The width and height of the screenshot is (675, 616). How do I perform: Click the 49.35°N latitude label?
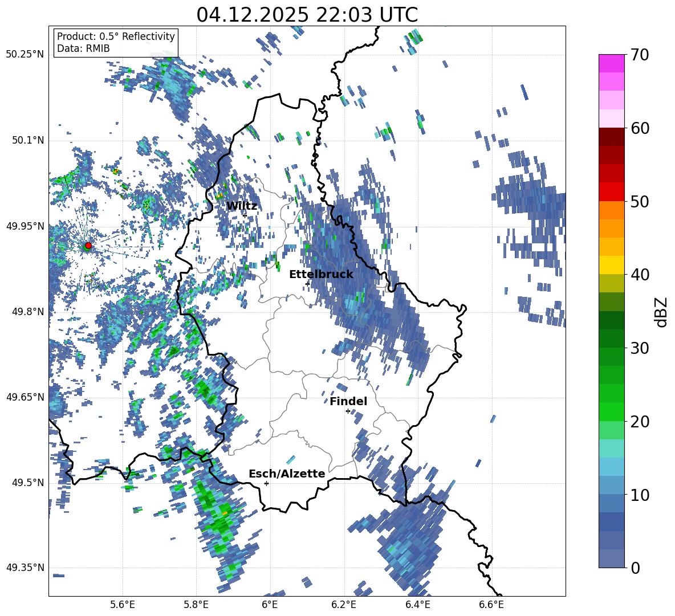[25, 568]
